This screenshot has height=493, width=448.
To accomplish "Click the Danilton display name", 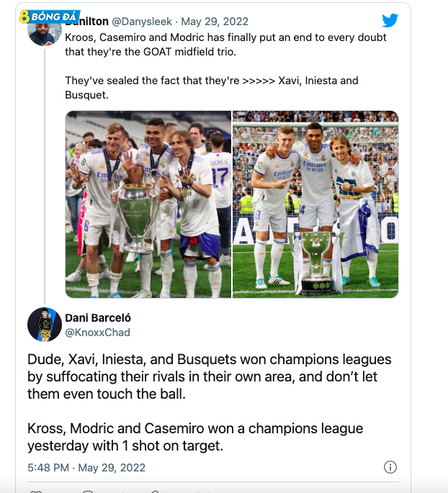I will point(88,22).
